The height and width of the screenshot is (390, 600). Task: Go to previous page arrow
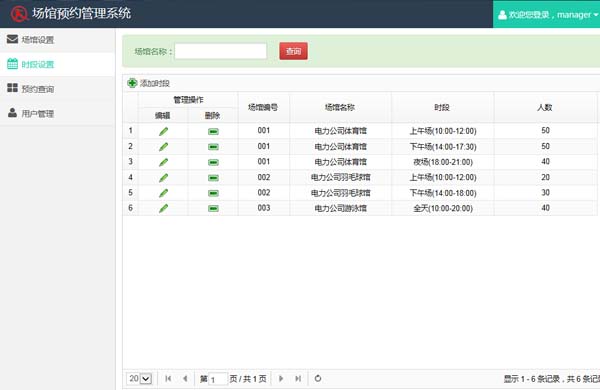[x=185, y=379]
